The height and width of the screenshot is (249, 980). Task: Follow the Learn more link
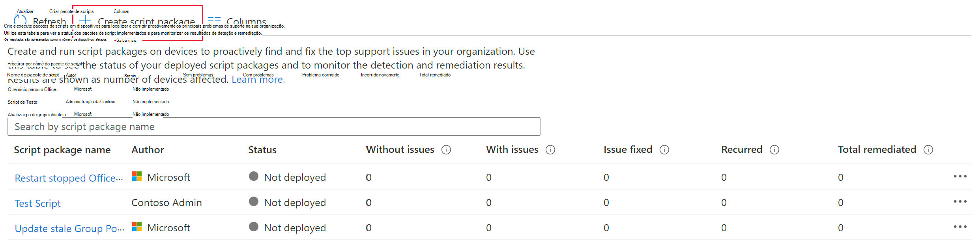(258, 80)
